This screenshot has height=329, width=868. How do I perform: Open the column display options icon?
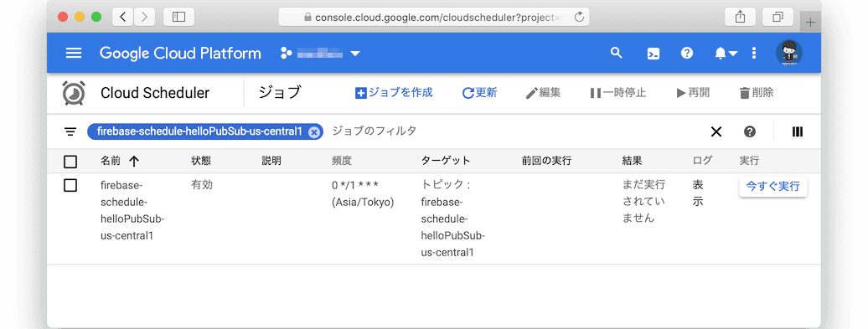797,131
